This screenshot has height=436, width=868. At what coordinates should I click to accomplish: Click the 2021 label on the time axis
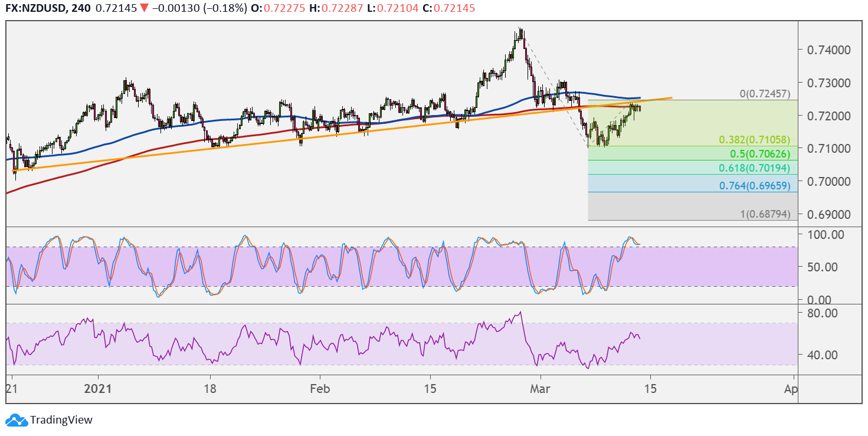pos(98,389)
